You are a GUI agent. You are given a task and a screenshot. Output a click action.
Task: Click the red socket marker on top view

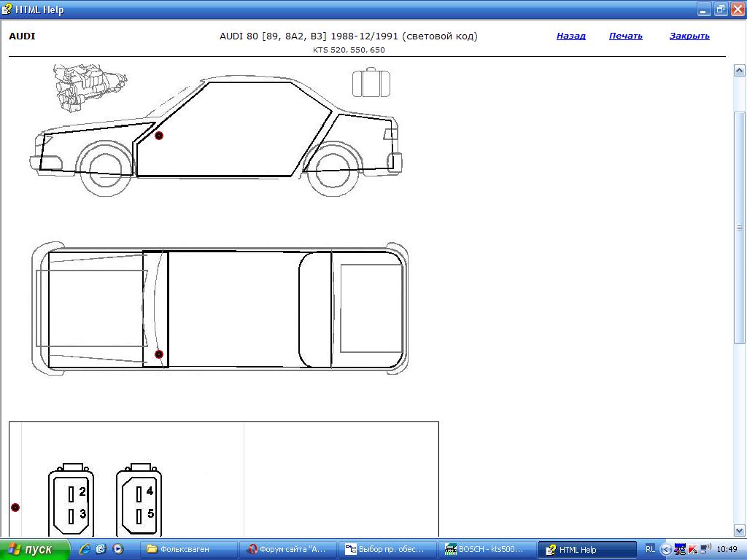(159, 354)
